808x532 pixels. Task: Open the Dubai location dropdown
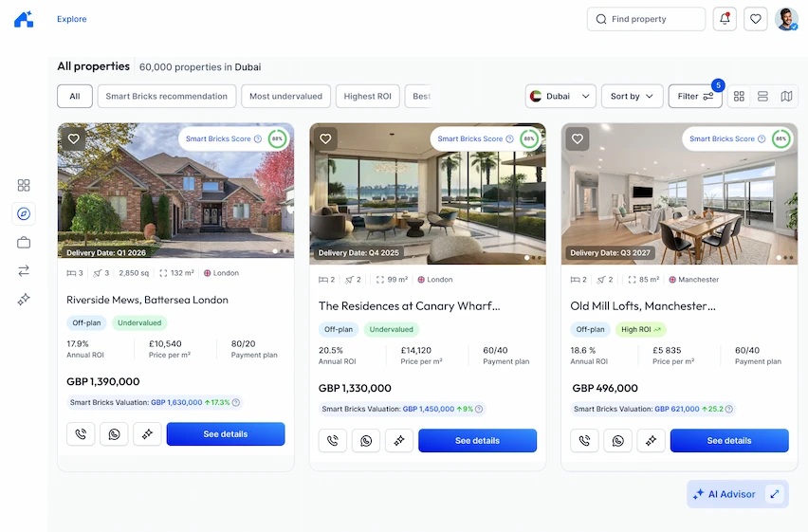tap(560, 97)
